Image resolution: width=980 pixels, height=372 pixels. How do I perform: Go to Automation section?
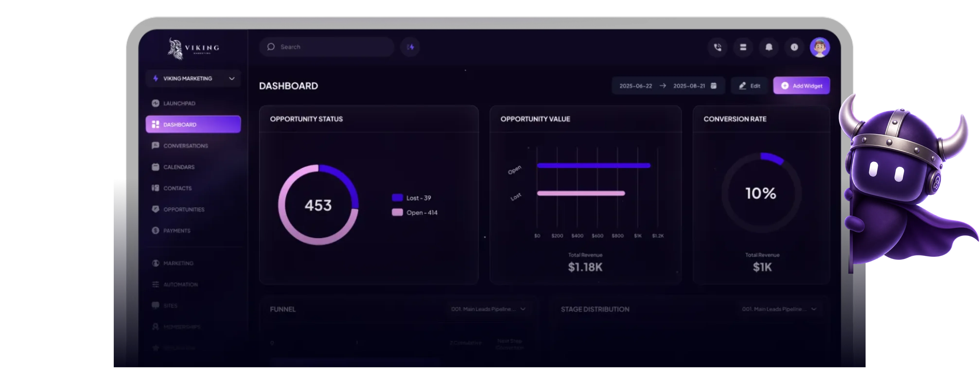(x=193, y=284)
